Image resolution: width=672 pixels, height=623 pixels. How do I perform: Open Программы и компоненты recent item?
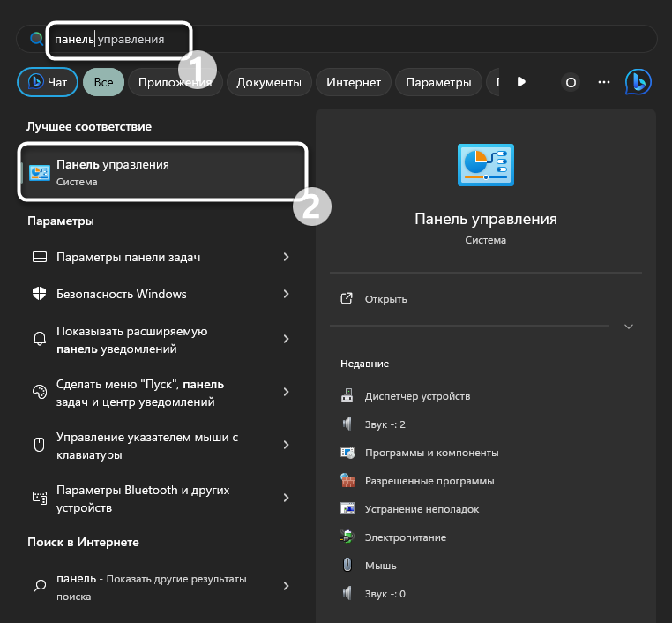point(431,453)
